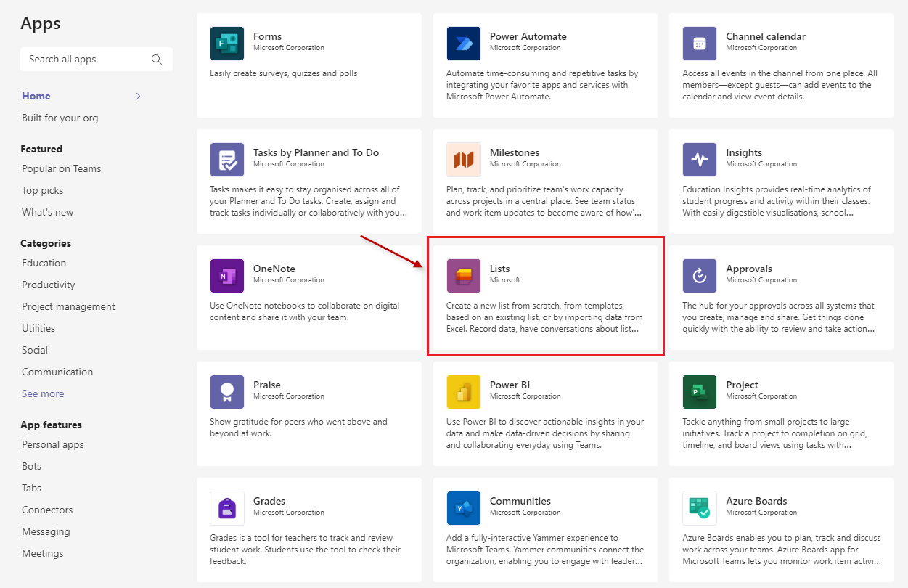The width and height of the screenshot is (908, 588).
Task: Show Tabs app feature
Action: pos(32,488)
